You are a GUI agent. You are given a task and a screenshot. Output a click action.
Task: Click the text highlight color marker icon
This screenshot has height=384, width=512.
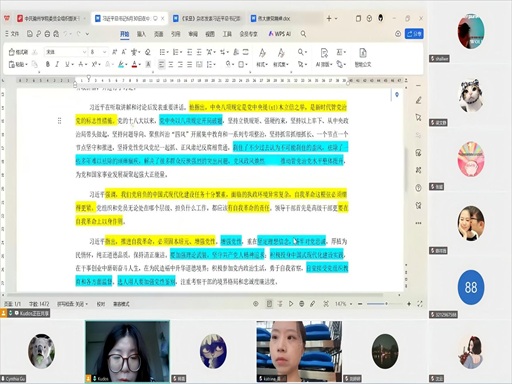[121, 64]
